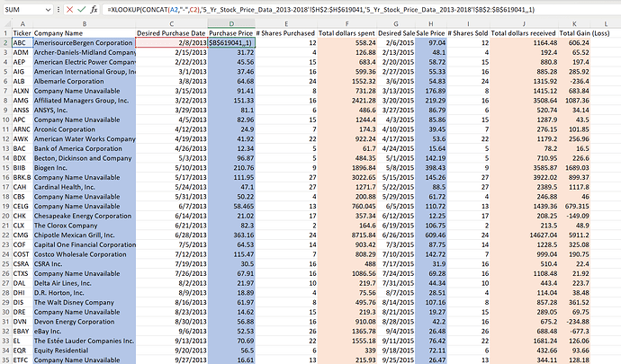Click the 'Company Name' header cell

(x=85, y=33)
